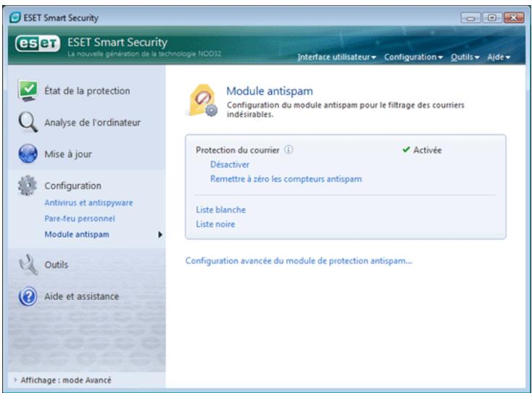The width and height of the screenshot is (532, 393).
Task: Click Remettre à zéro les compteurs antispam
Action: tap(286, 179)
